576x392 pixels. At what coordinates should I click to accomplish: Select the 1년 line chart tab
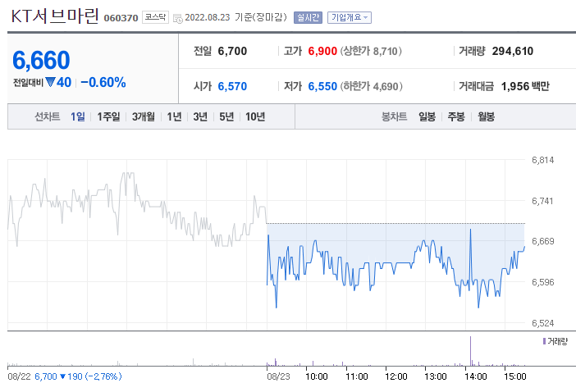pos(174,116)
